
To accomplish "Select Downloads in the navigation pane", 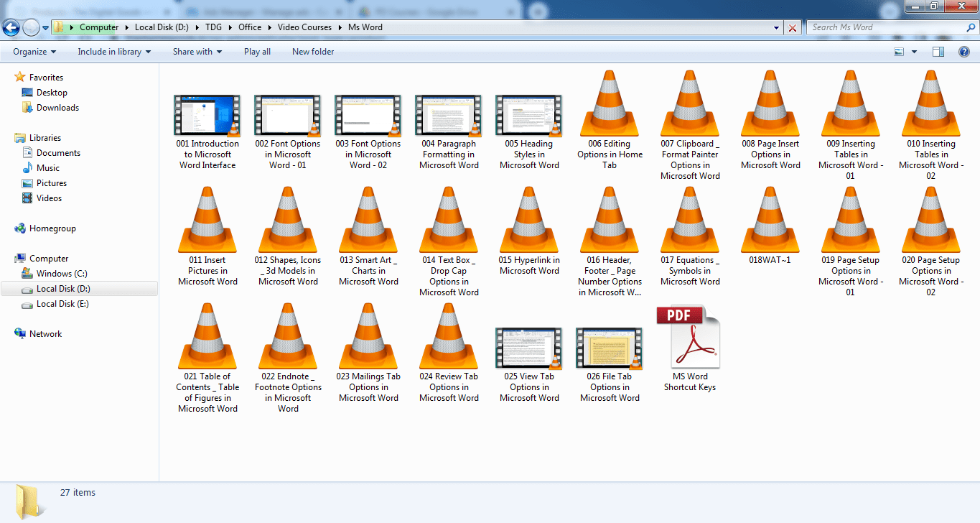I will pos(57,108).
